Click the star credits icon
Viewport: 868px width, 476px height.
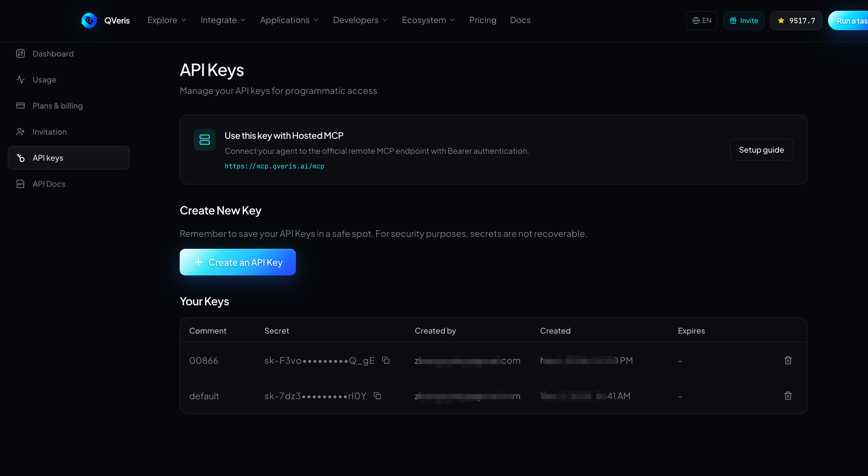coord(781,21)
